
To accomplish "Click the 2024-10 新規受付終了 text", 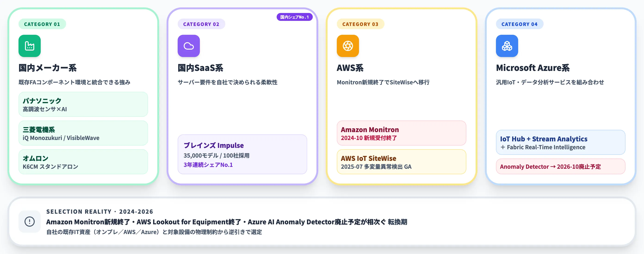I will 369,138.
